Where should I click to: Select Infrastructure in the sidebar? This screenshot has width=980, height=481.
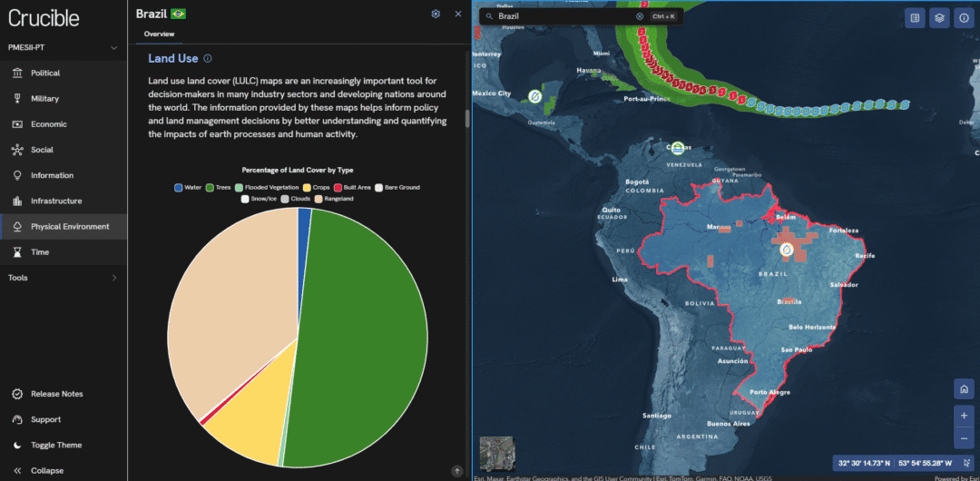click(55, 201)
